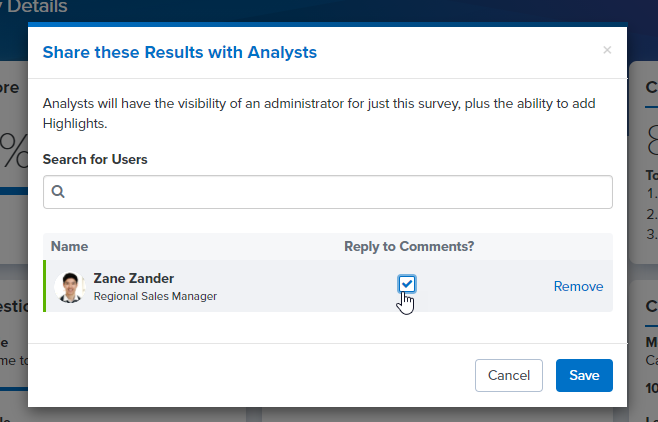Remove Zane Zander from analysts
Viewport: 658px width, 422px height.
click(x=578, y=286)
